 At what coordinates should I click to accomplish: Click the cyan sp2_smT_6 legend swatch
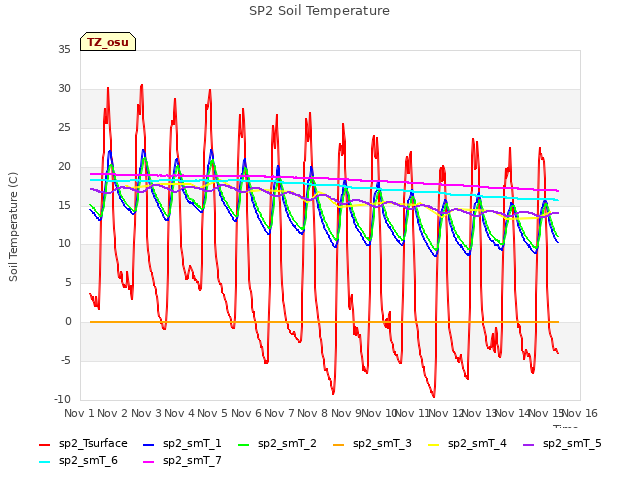click(x=44, y=462)
